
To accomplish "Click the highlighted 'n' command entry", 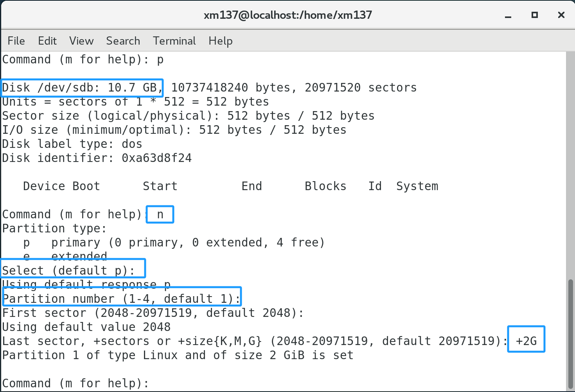I will [x=160, y=214].
